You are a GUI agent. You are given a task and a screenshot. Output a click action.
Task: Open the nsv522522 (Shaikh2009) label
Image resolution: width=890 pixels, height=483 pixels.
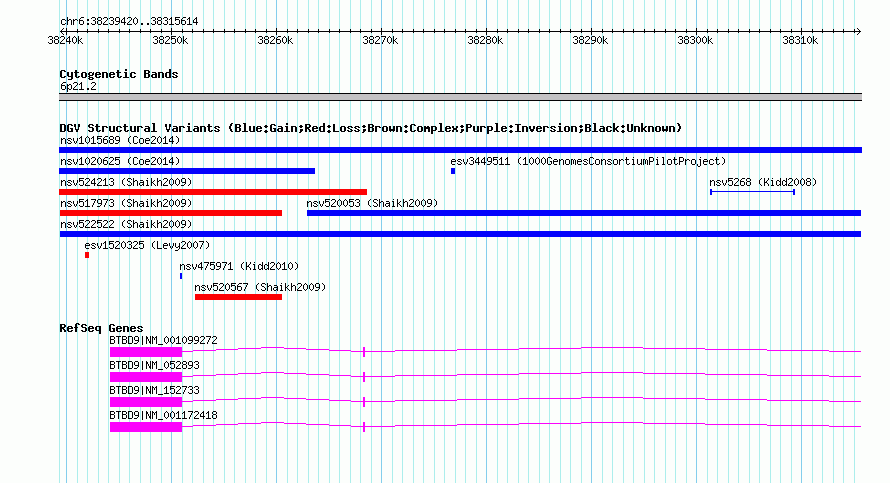(126, 224)
